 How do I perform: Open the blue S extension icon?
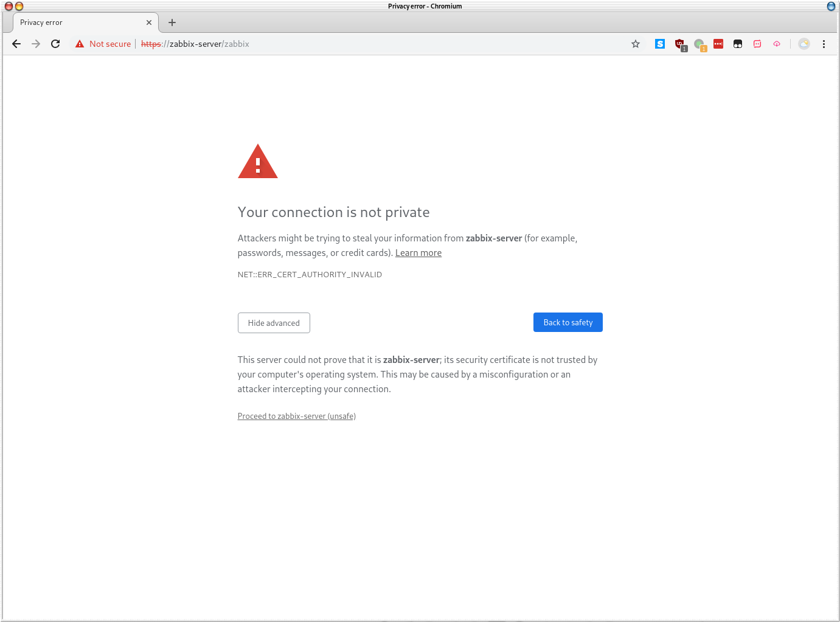(660, 44)
